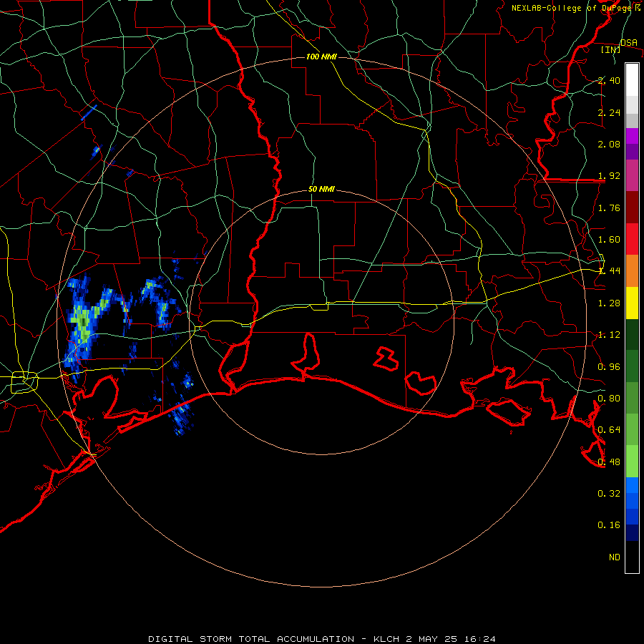Click the 1.92 legend value
644x644 pixels.
point(609,176)
